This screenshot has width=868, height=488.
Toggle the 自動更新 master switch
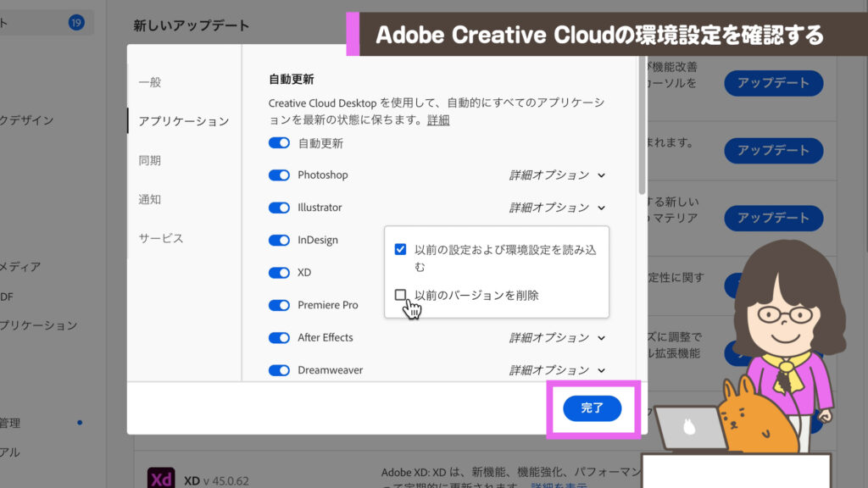(x=279, y=142)
